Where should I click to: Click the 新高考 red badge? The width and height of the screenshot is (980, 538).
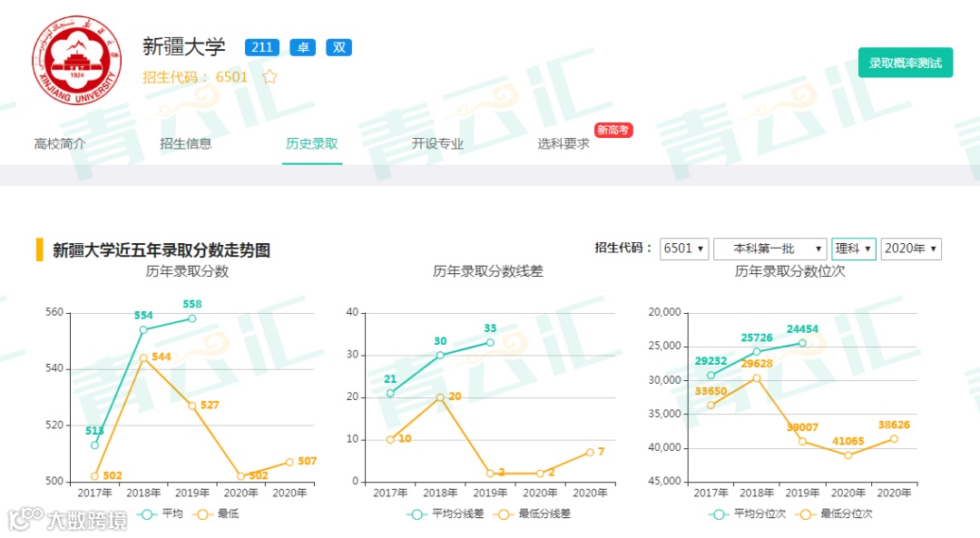pyautogui.click(x=613, y=130)
